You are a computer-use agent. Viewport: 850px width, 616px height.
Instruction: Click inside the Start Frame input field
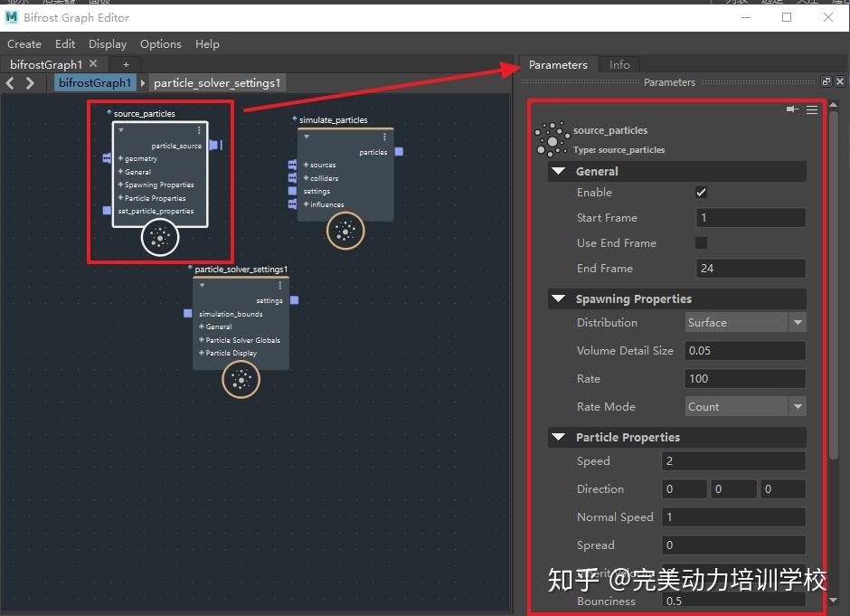pos(751,217)
